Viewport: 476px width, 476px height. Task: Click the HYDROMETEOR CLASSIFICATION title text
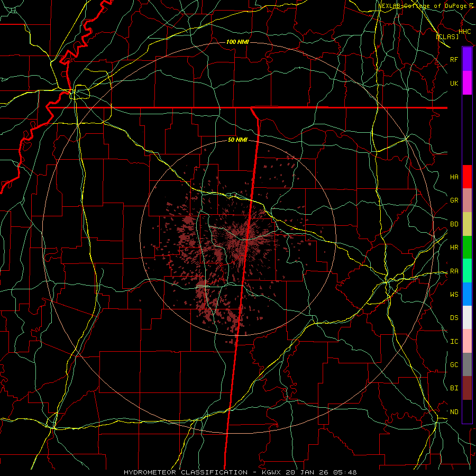(x=186, y=472)
